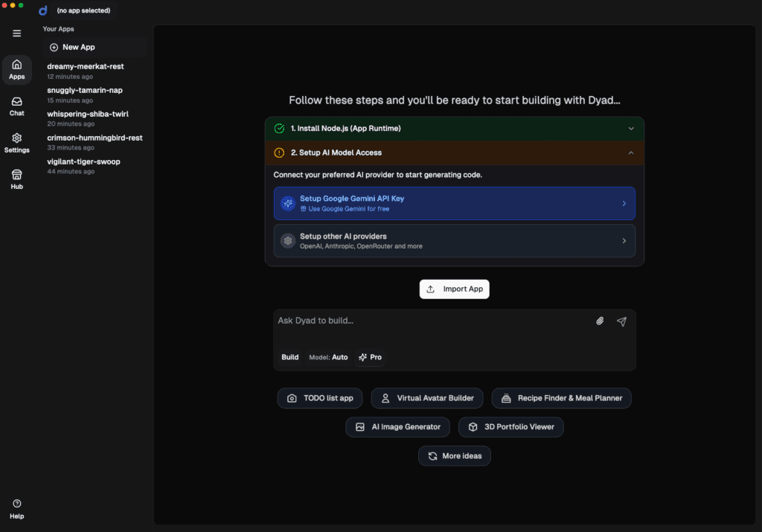Collapse the Setup AI Model Access chevron
The width and height of the screenshot is (762, 532).
pyautogui.click(x=631, y=153)
